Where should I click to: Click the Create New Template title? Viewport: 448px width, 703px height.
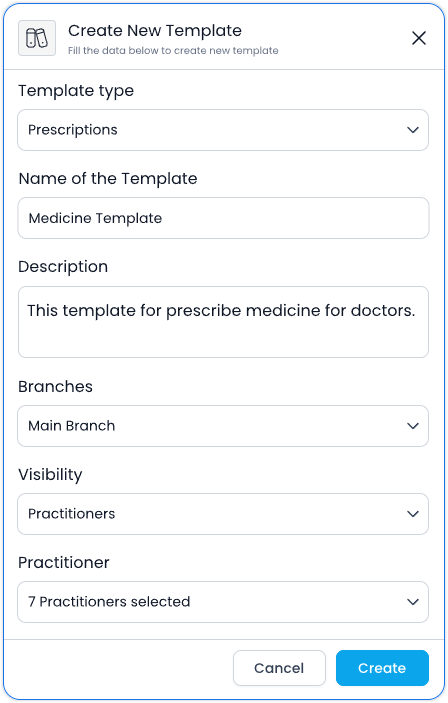pyautogui.click(x=155, y=30)
